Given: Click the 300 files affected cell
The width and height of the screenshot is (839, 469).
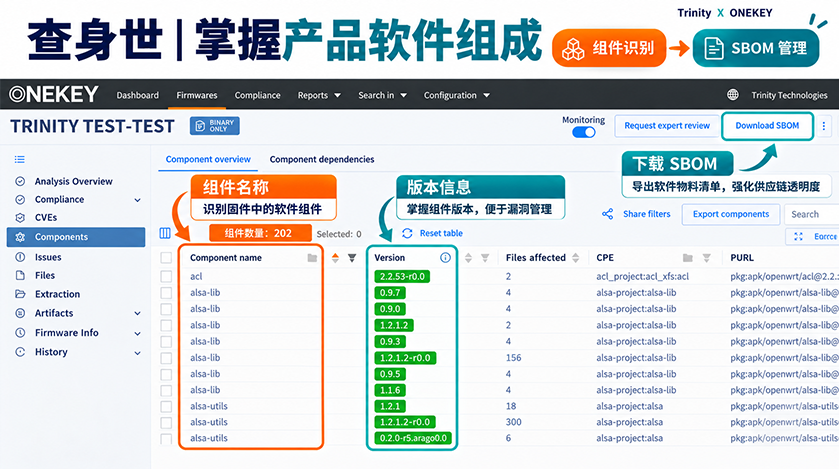Looking at the screenshot, I should 513,422.
